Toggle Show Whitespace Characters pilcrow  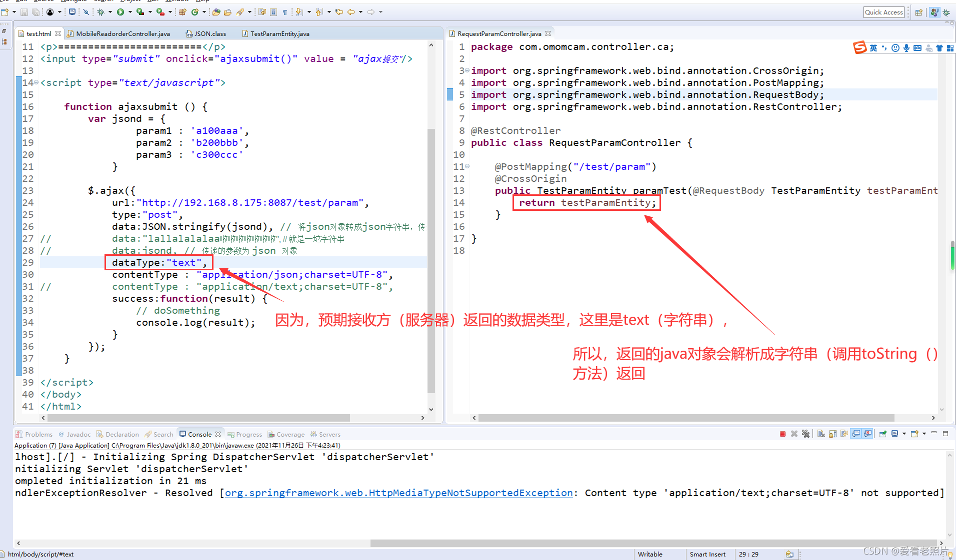(285, 12)
